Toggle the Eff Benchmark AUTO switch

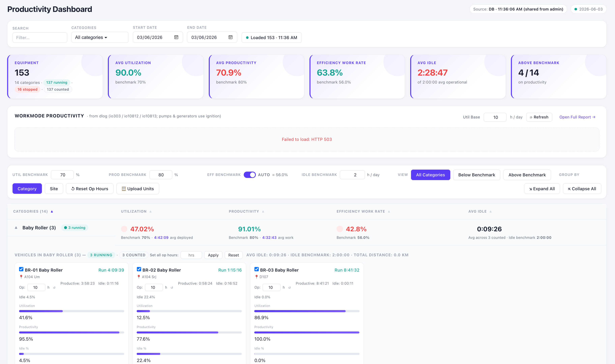tap(249, 175)
